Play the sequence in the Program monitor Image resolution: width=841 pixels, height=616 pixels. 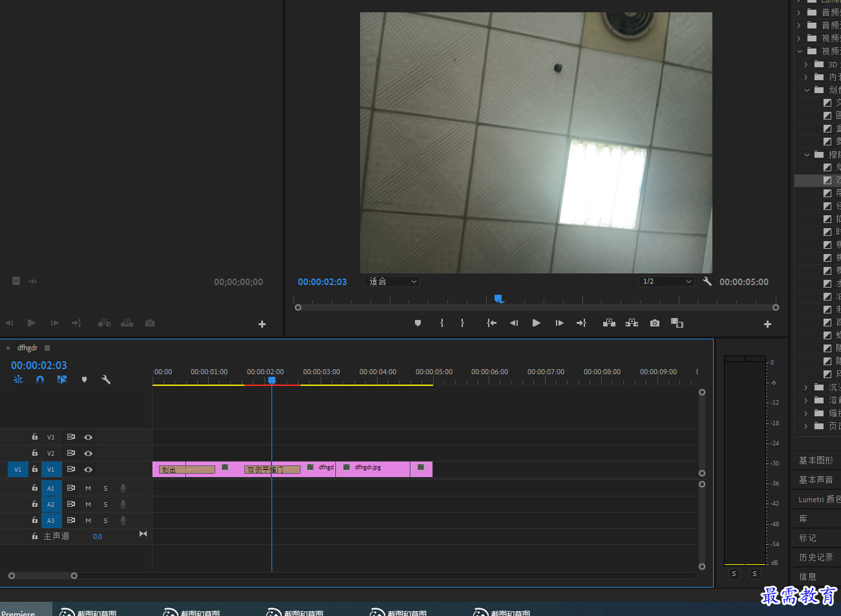click(537, 323)
